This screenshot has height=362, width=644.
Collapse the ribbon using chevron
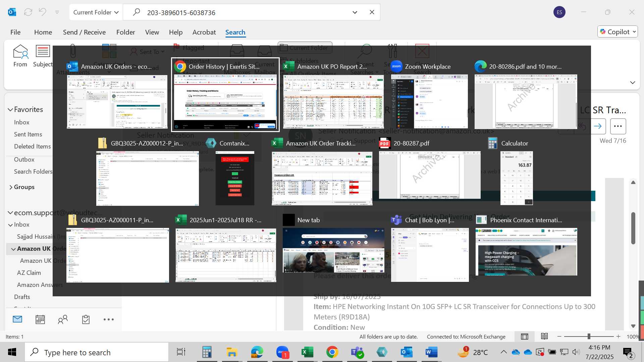[x=633, y=82]
